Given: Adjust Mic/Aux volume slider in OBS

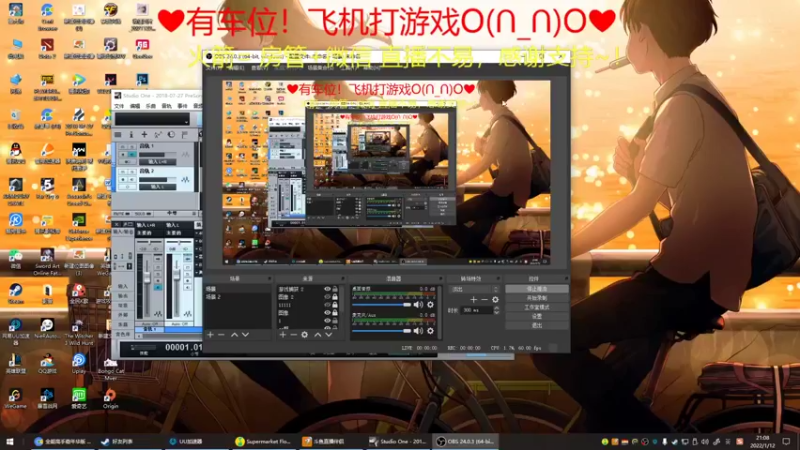Looking at the screenshot, I should tap(382, 331).
